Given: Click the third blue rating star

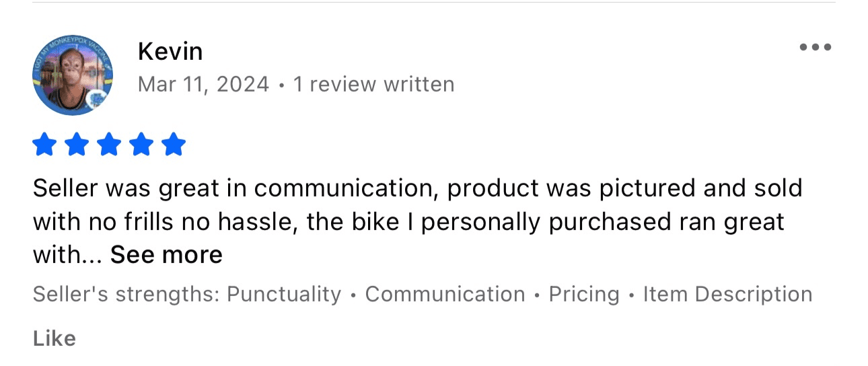Looking at the screenshot, I should 109,144.
